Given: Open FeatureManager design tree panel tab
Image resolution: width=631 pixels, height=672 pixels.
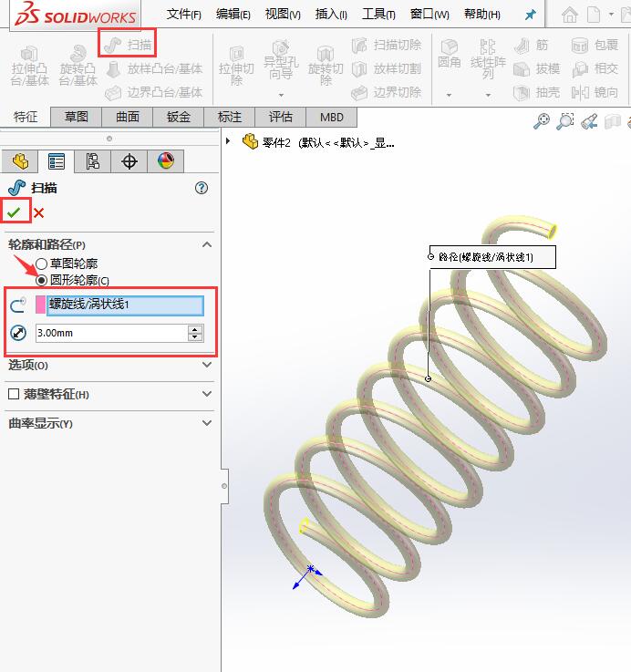Looking at the screenshot, I should (x=20, y=161).
